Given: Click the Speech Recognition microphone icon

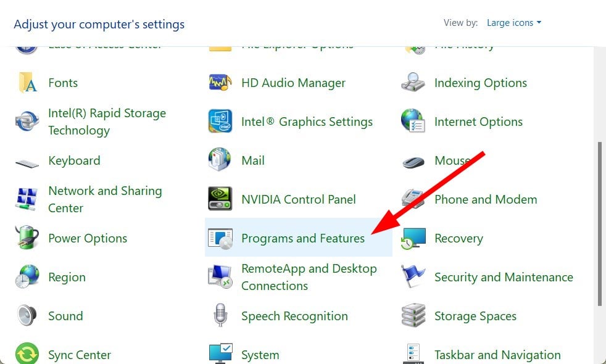Looking at the screenshot, I should click(220, 315).
